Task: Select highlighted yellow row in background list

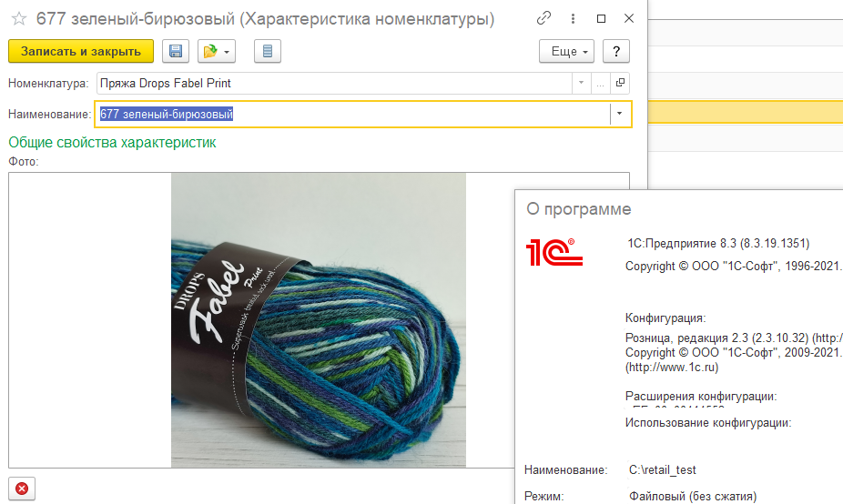Action: pyautogui.click(x=746, y=112)
